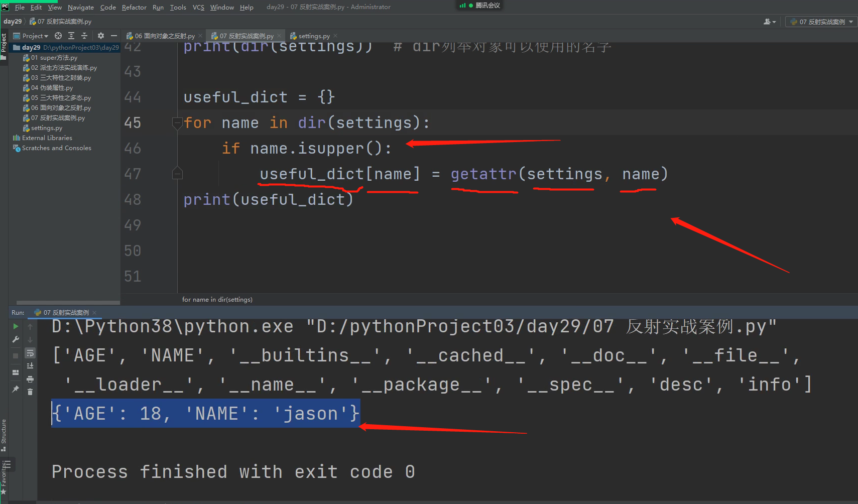Hide the Project panel with the minus icon
Image resolution: width=858 pixels, height=504 pixels.
coord(114,36)
